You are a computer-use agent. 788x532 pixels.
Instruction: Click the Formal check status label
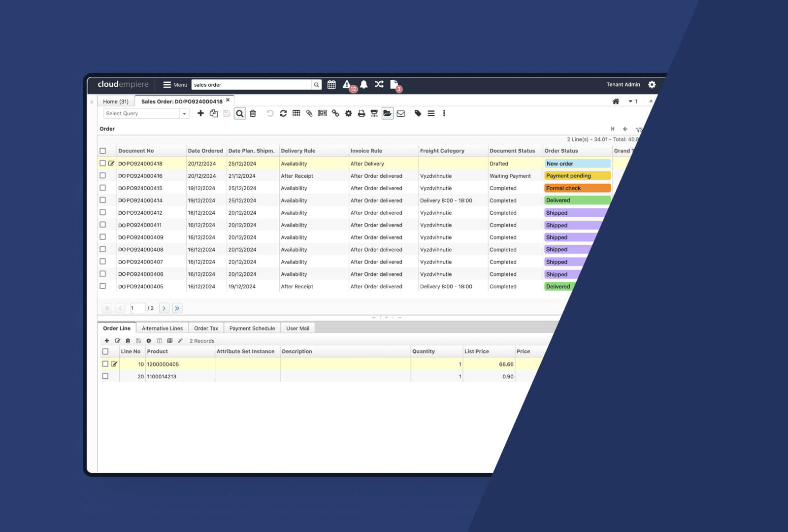click(x=577, y=188)
